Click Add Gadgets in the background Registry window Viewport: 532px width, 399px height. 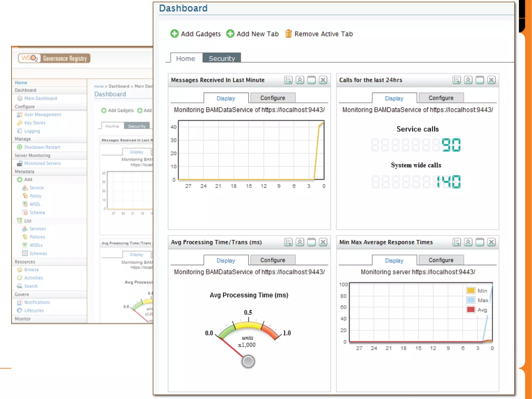(118, 110)
